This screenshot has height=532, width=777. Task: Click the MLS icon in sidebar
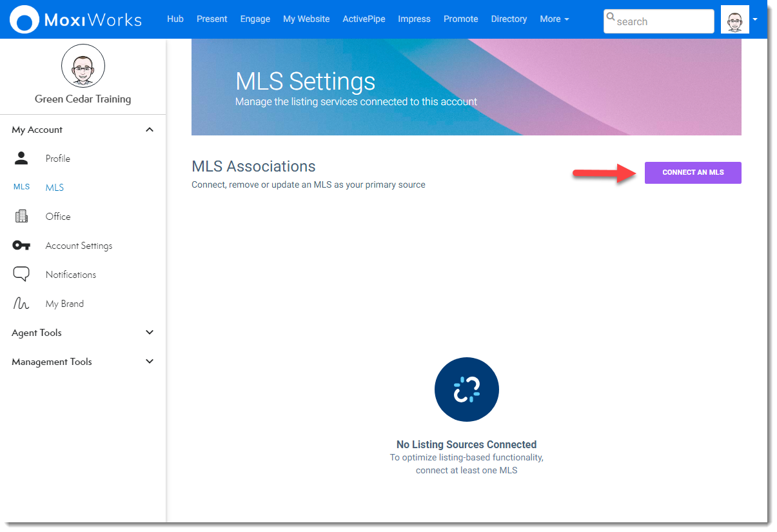pos(21,188)
